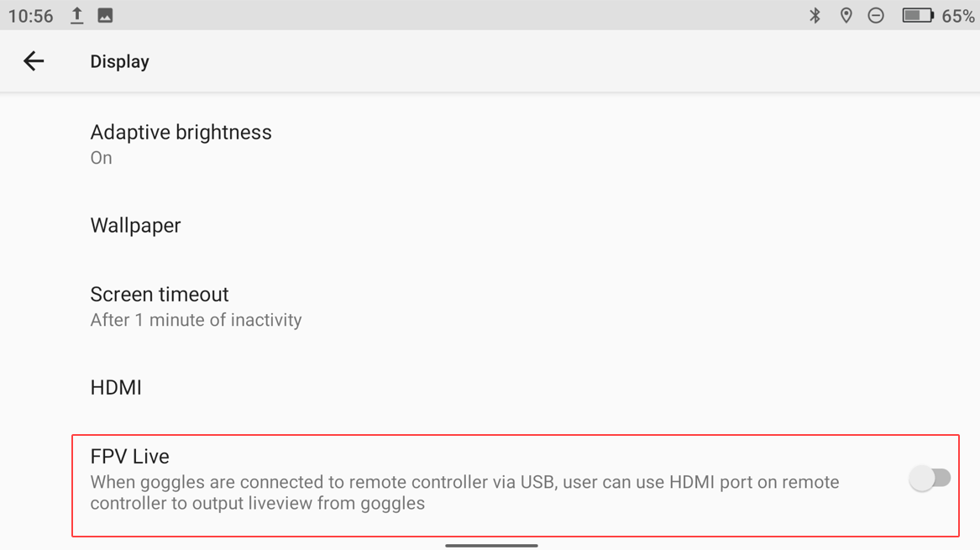
Task: Click the upload arrow notification icon
Action: point(76,15)
